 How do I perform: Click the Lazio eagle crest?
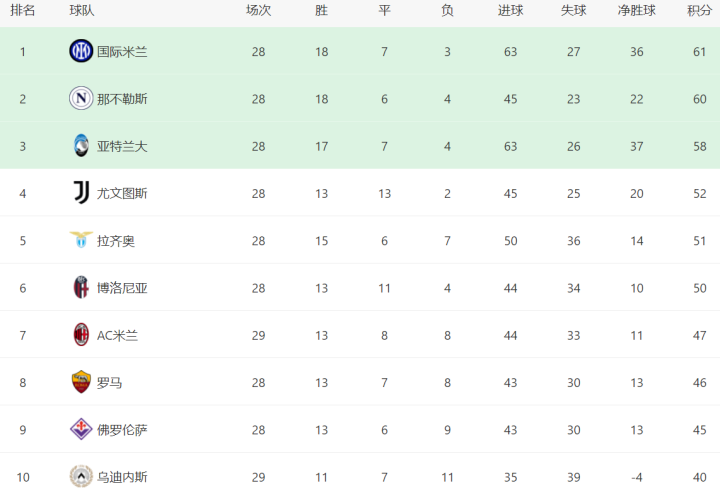[x=81, y=240]
